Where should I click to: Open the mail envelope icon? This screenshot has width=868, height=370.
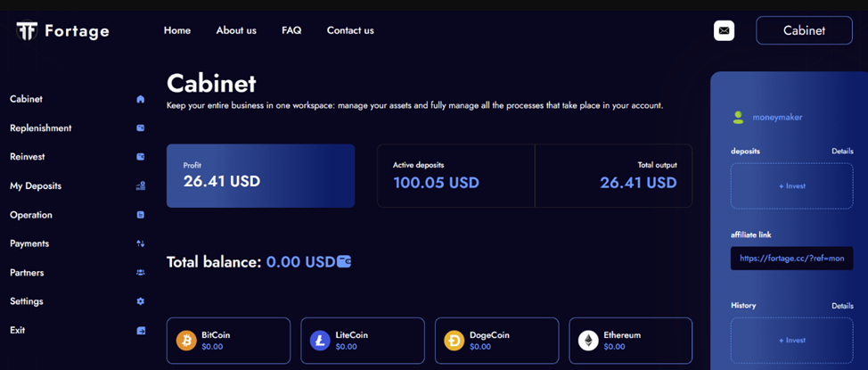click(x=724, y=30)
